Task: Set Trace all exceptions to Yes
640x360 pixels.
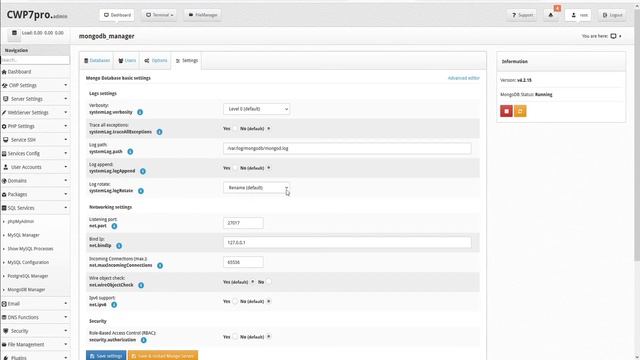Action: [x=235, y=129]
